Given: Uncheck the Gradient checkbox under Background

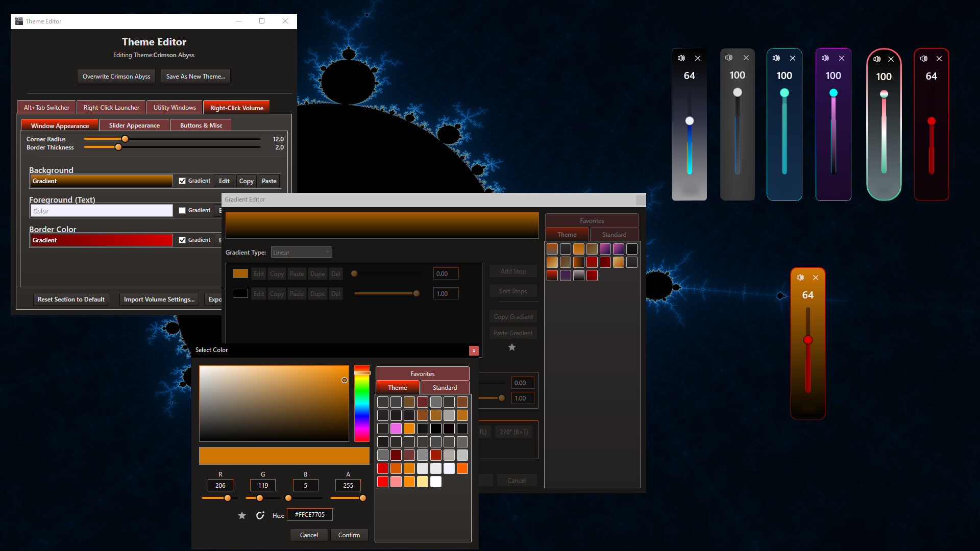Looking at the screenshot, I should (182, 181).
